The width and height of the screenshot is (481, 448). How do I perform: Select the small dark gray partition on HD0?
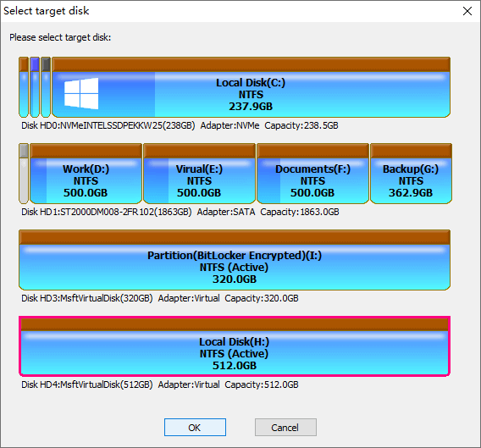[46, 87]
